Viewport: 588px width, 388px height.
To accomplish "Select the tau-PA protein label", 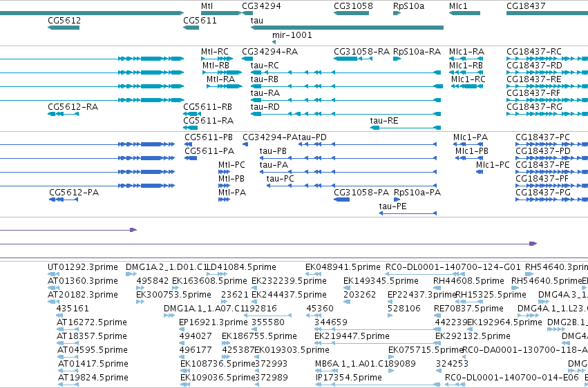I will pos(274,165).
